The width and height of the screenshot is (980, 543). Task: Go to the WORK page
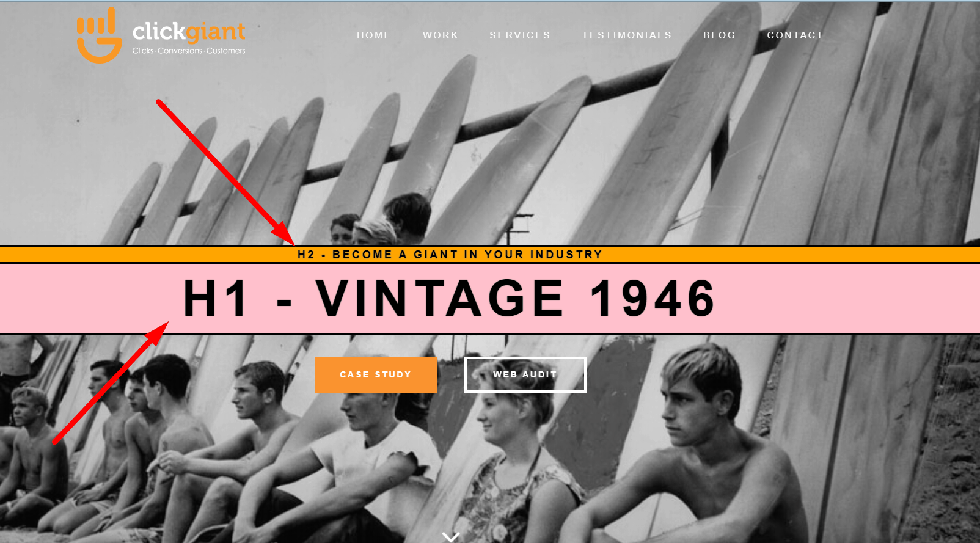click(x=441, y=35)
